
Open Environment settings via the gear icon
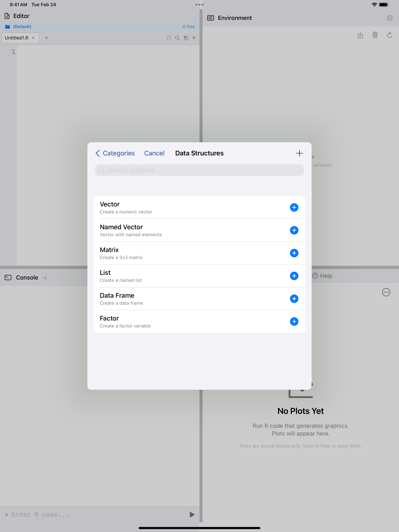point(390,18)
